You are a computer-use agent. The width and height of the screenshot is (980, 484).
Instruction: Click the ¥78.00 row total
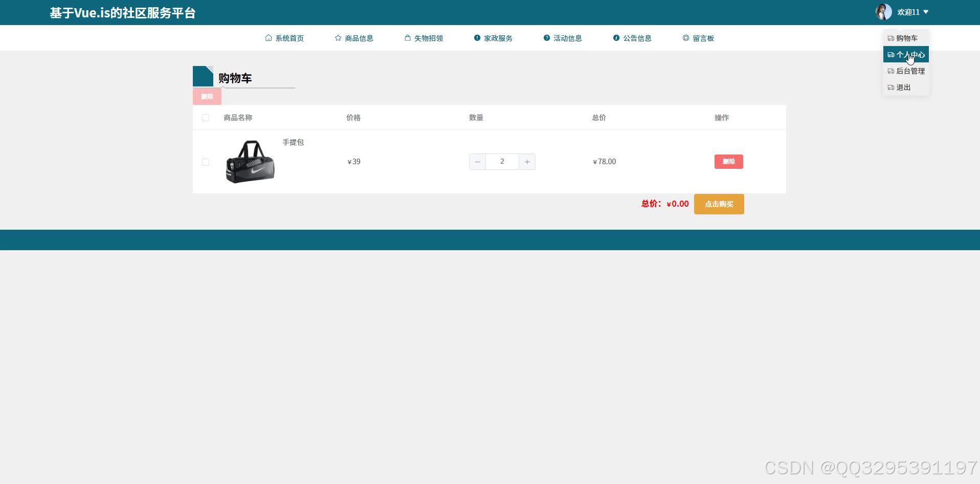click(604, 162)
